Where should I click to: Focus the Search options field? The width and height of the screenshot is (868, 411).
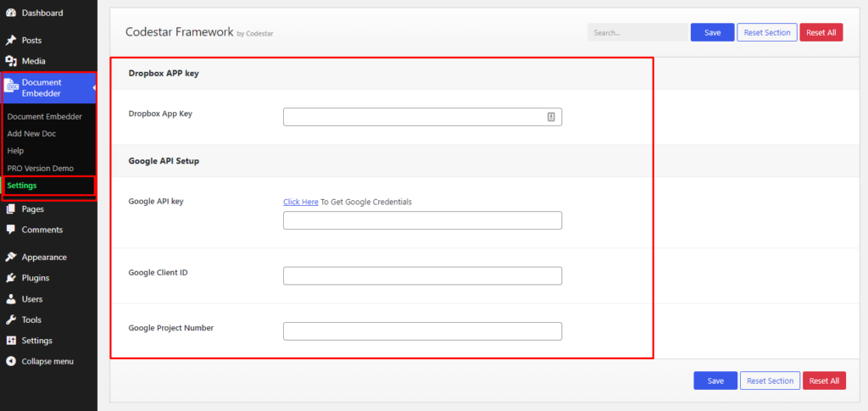[637, 33]
